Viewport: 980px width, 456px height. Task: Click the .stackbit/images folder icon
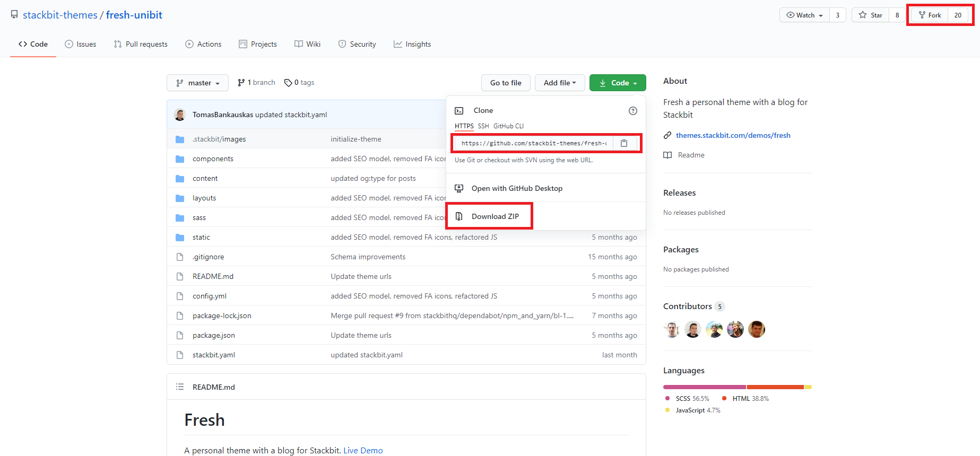coord(180,139)
